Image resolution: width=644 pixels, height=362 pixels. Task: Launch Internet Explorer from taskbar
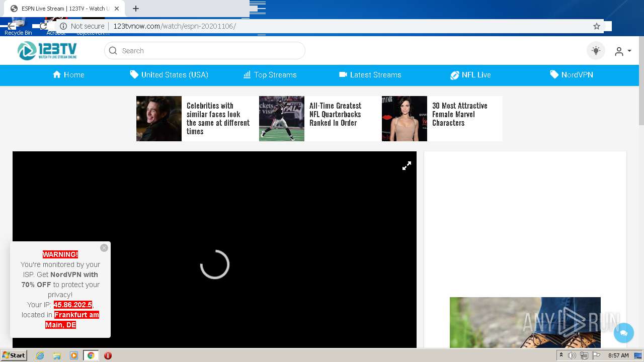[40, 355]
